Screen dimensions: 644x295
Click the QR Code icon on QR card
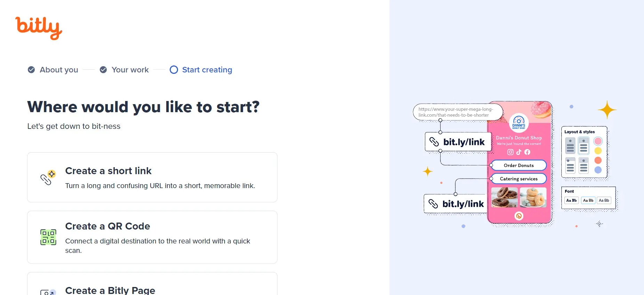click(x=48, y=237)
